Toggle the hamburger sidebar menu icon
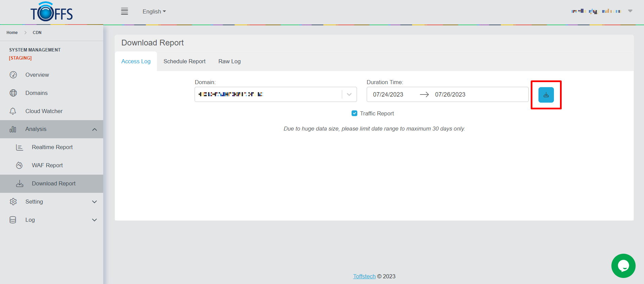Viewport: 644px width, 284px height. point(124,11)
